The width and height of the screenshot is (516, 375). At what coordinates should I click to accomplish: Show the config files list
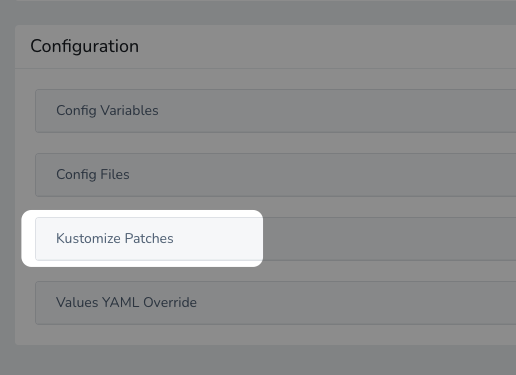pyautogui.click(x=276, y=175)
